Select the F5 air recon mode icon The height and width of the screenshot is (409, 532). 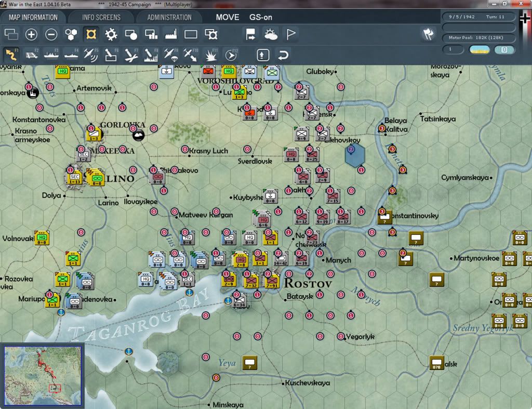pyautogui.click(x=91, y=55)
